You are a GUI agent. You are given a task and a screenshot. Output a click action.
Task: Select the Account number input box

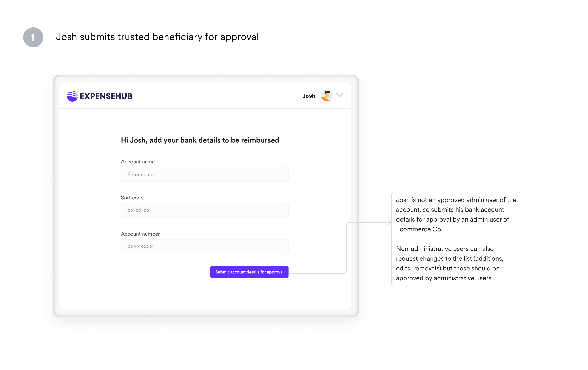click(x=205, y=247)
